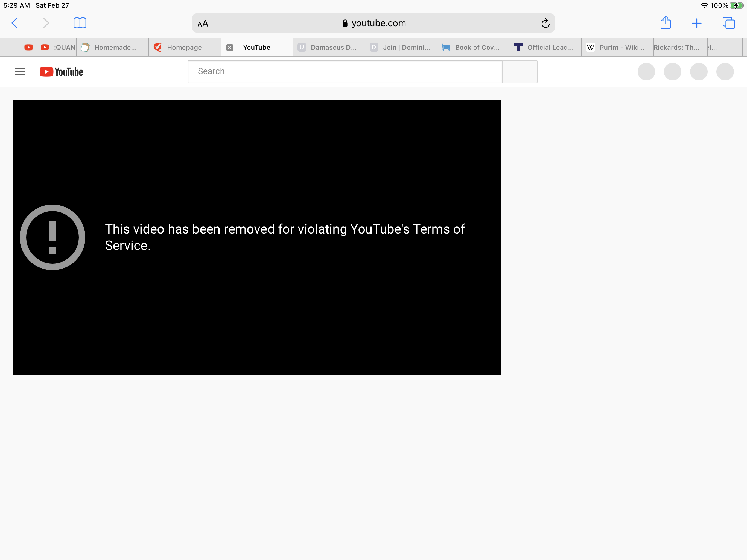This screenshot has width=747, height=560.
Task: Tap Safari's back arrow
Action: [14, 23]
